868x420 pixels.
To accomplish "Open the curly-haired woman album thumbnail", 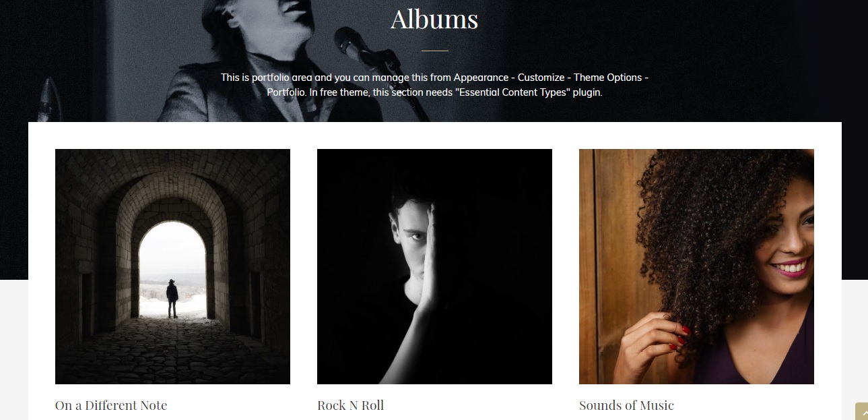I will click(696, 266).
